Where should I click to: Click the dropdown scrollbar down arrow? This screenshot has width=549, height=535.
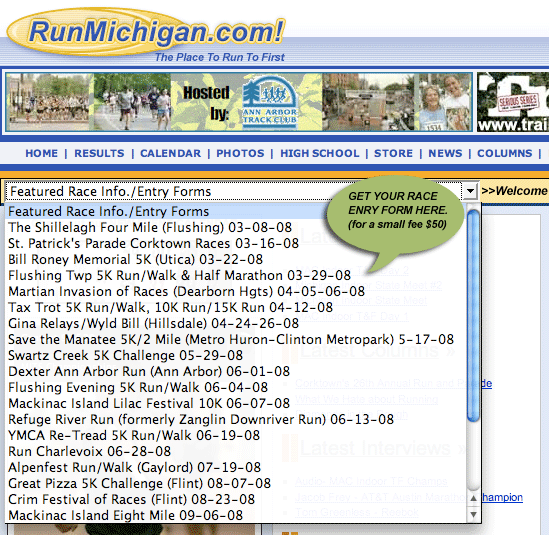[473, 514]
